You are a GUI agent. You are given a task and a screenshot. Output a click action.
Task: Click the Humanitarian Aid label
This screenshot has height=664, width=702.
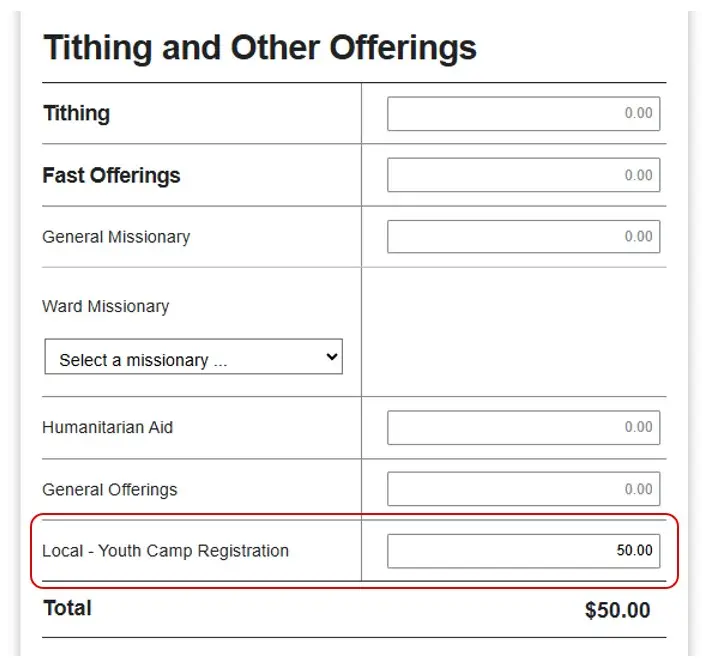[107, 427]
